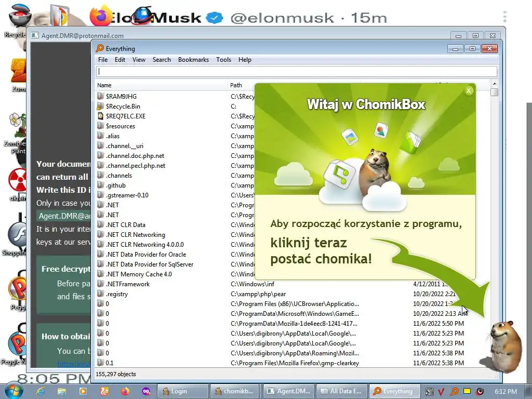Open the Firefox desktop shortcut icon
Viewport: 532px width, 399px height.
tap(101, 15)
